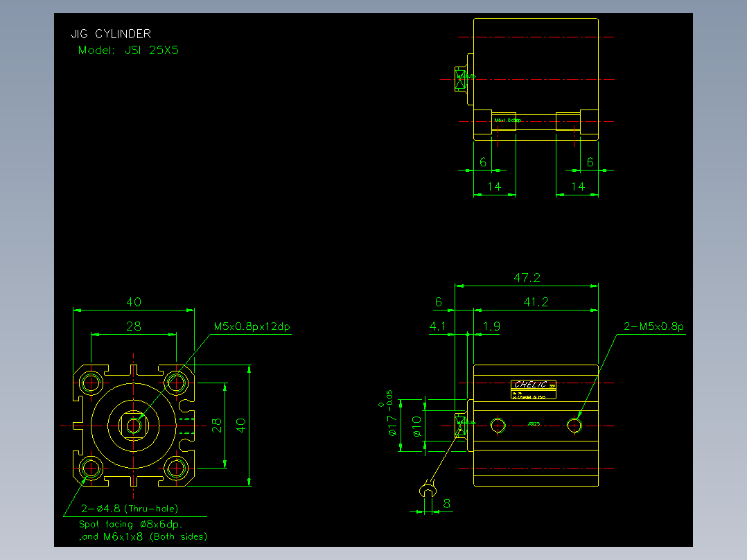The height and width of the screenshot is (560, 747).
Task: Pick the ø10 rod diameter dimension
Action: tap(417, 426)
